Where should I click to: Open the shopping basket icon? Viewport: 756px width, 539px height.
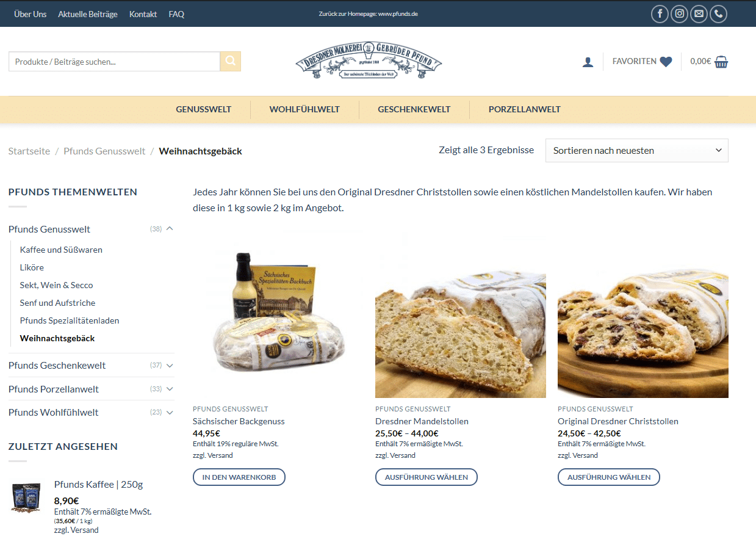point(721,62)
